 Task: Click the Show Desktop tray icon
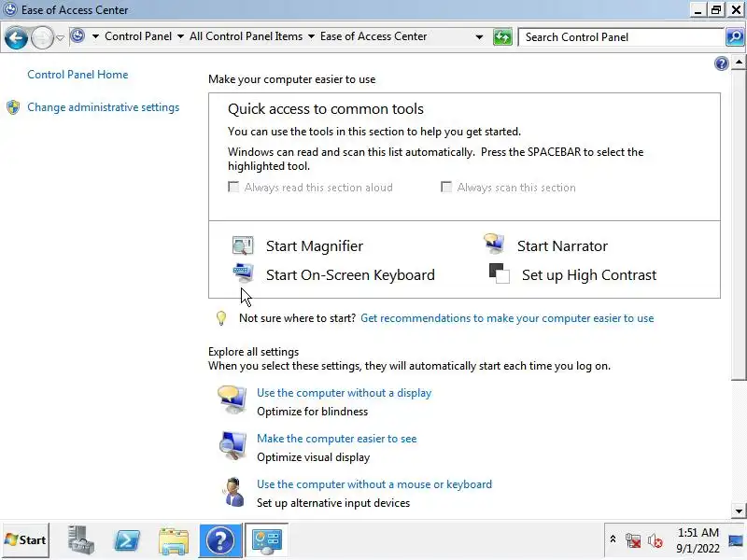coord(736,540)
